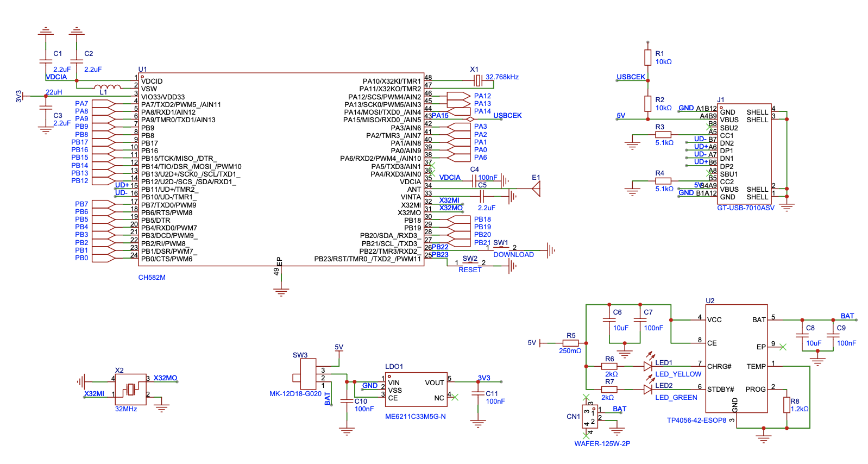Image resolution: width=868 pixels, height=464 pixels.
Task: Select the TP4056-42-ESOP8 part label
Action: click(696, 421)
